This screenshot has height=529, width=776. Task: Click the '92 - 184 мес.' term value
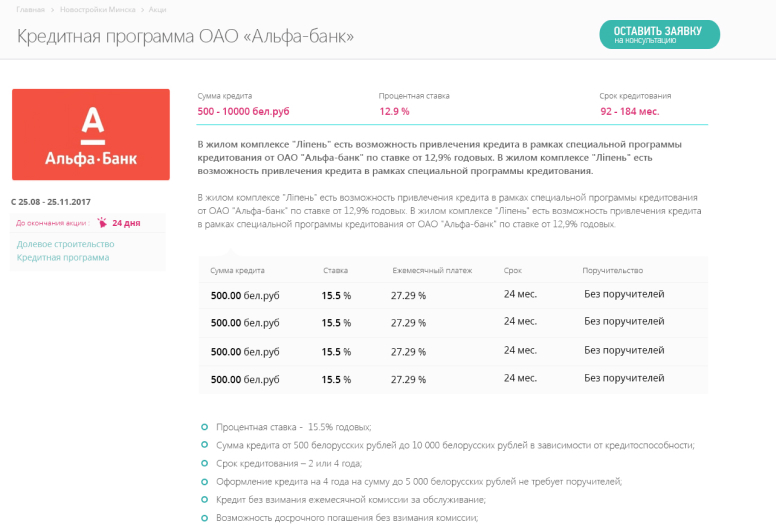point(629,111)
